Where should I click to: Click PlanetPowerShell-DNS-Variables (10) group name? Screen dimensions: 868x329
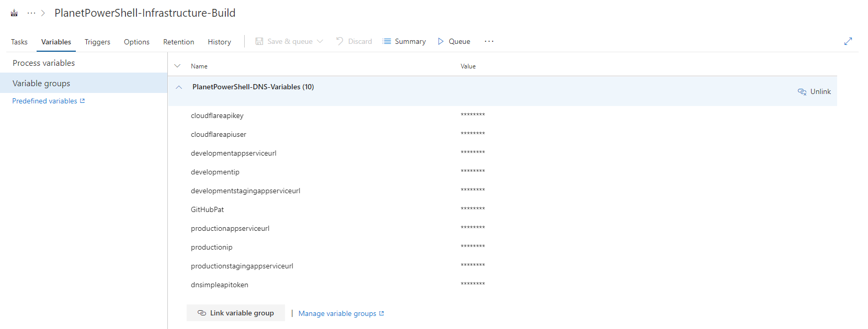click(253, 87)
